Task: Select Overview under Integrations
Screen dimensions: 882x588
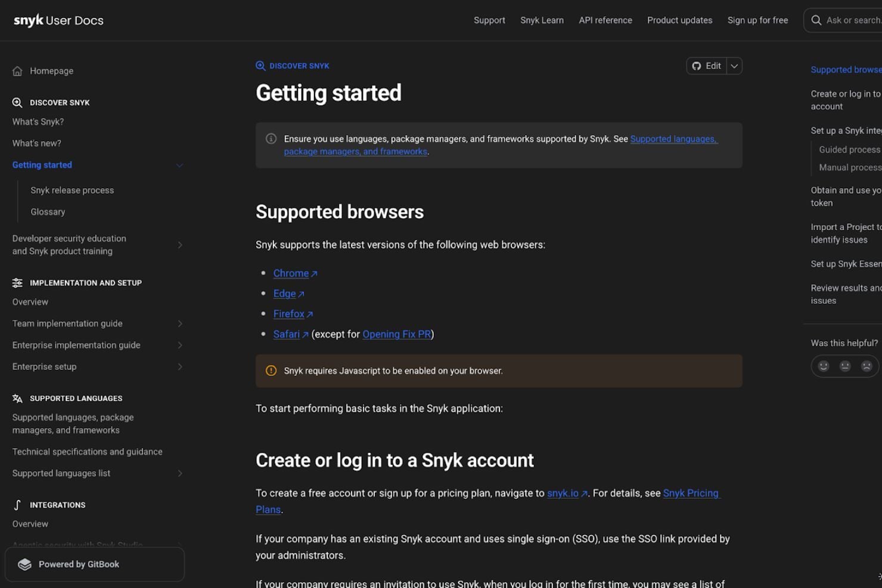Action: click(30, 524)
